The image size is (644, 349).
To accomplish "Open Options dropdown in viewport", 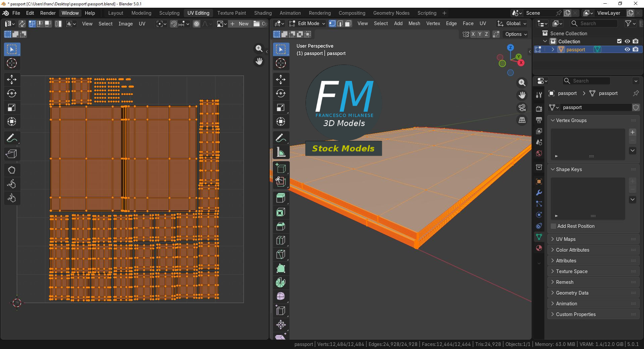I will 516,34.
